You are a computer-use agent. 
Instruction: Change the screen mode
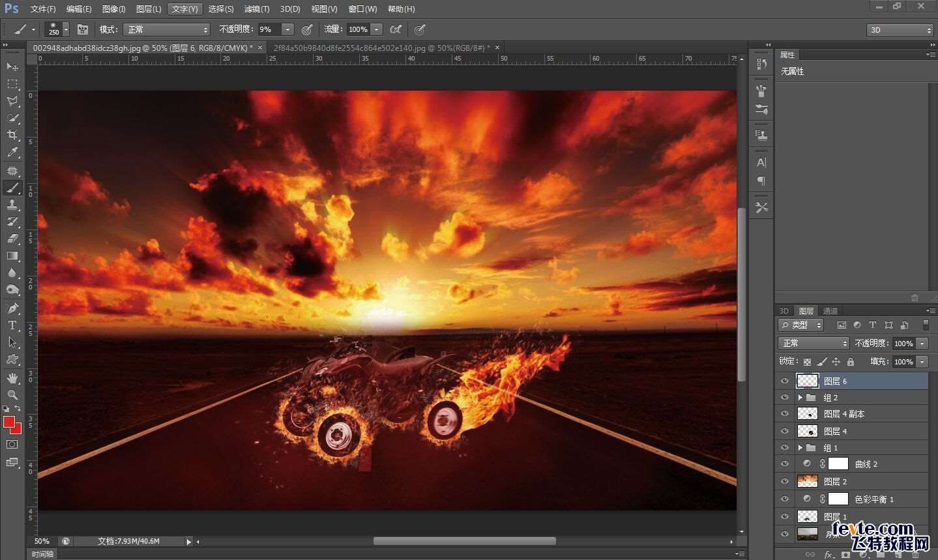pos(12,462)
